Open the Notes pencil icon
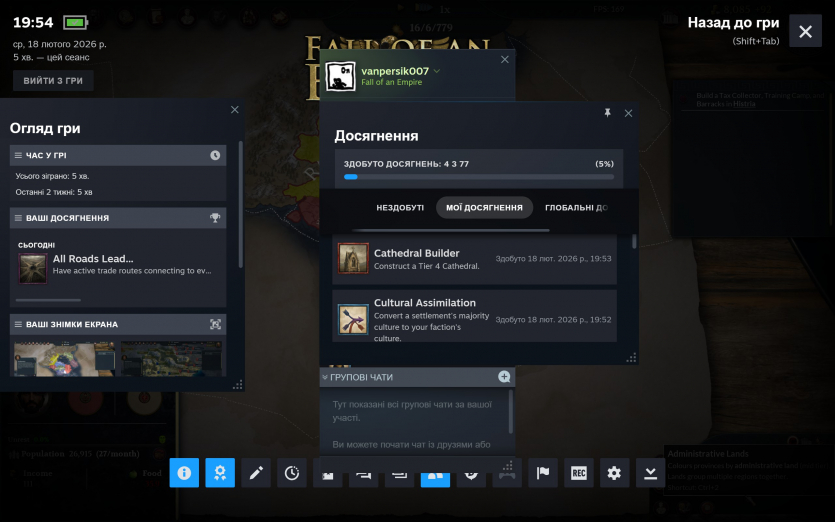Viewport: 835px width, 522px height. coord(256,473)
